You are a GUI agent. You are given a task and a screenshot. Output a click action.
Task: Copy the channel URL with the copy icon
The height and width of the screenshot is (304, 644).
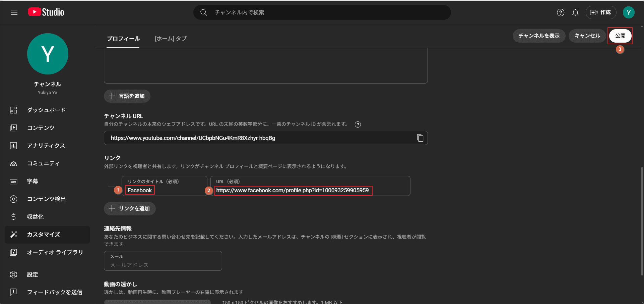coord(420,138)
